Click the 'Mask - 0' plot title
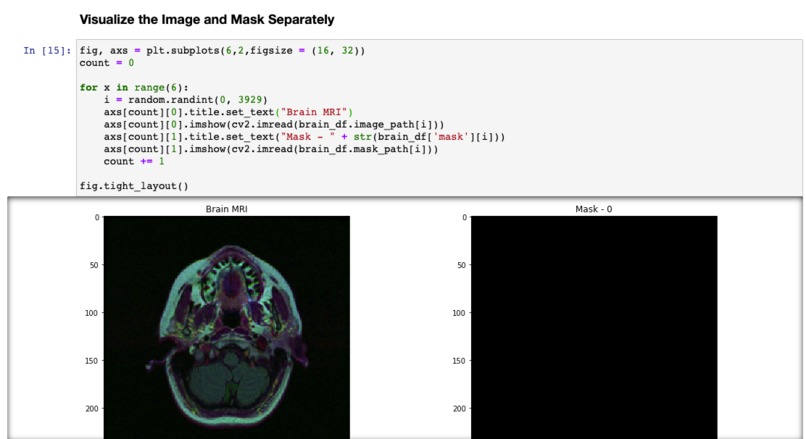806x439 pixels. pyautogui.click(x=594, y=209)
